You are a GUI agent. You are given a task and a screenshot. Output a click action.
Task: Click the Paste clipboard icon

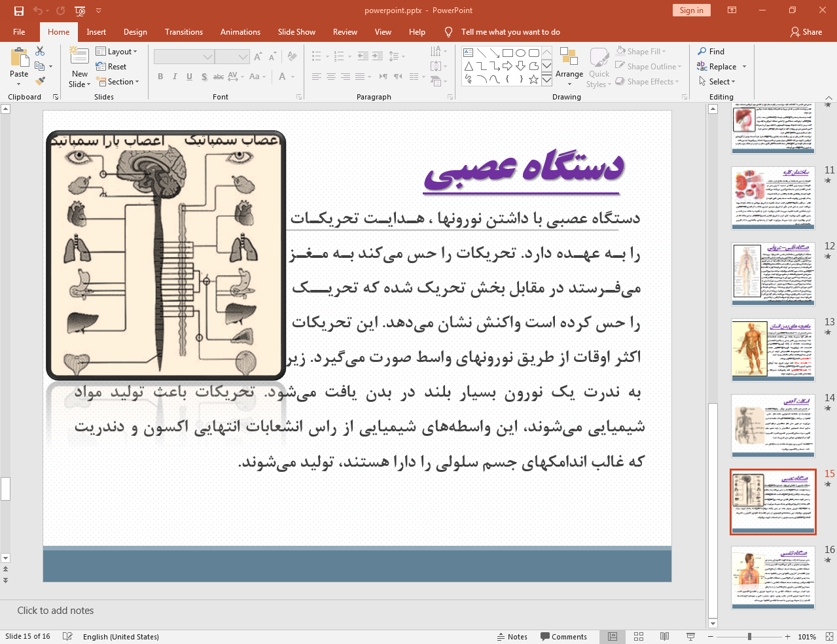click(x=20, y=58)
